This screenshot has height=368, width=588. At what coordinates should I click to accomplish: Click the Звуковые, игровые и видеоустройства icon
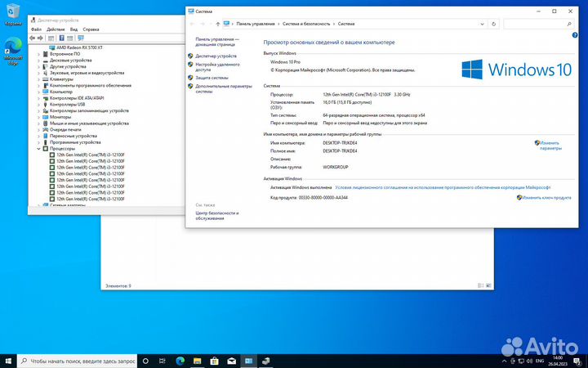[x=46, y=73]
